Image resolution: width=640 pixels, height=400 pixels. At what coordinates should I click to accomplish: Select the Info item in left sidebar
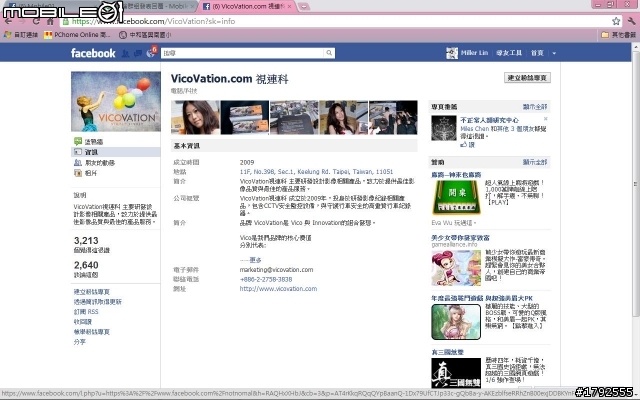116,152
